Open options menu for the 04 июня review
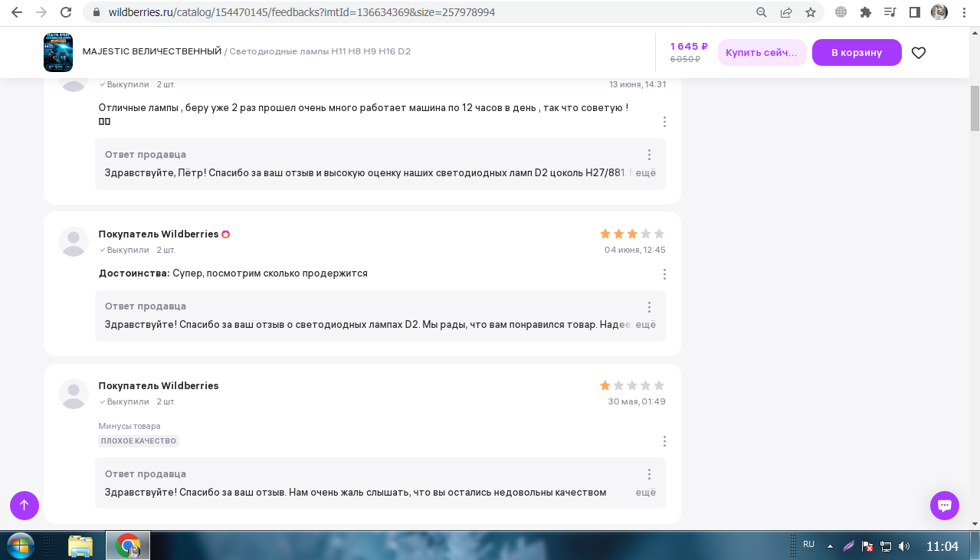 pyautogui.click(x=664, y=274)
